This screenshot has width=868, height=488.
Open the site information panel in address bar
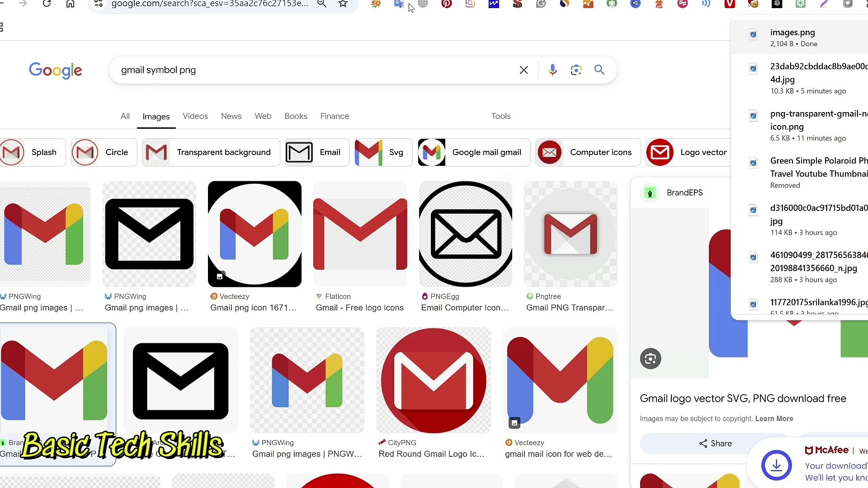click(99, 5)
